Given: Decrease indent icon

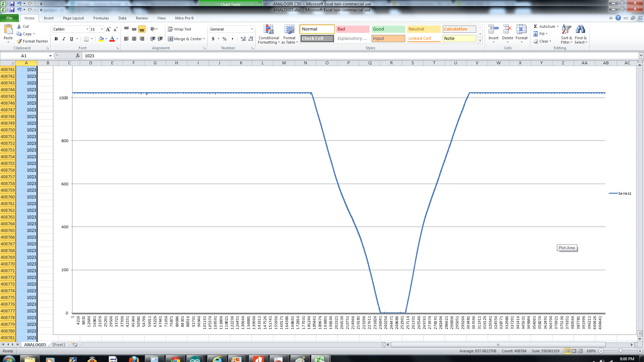Looking at the screenshot, I should [153, 39].
